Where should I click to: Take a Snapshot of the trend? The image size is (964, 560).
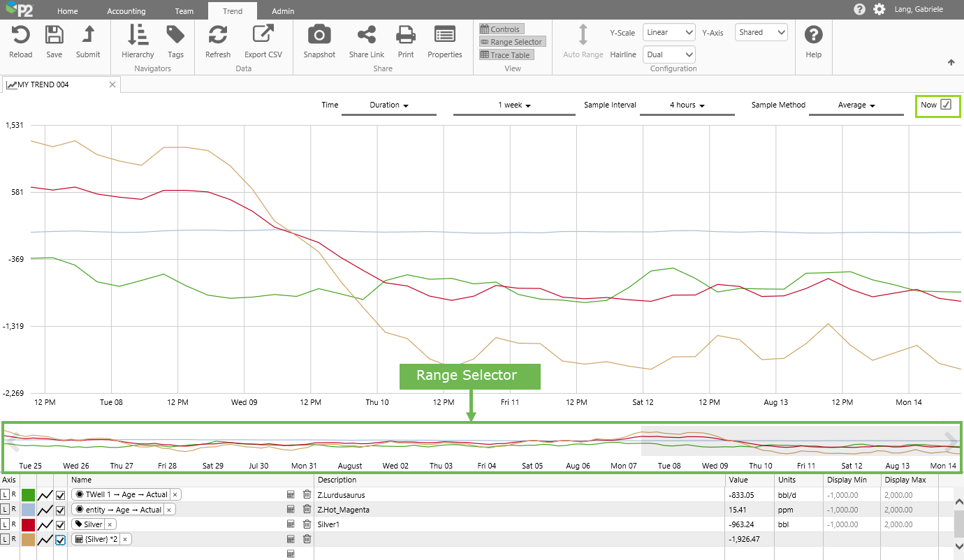tap(319, 35)
